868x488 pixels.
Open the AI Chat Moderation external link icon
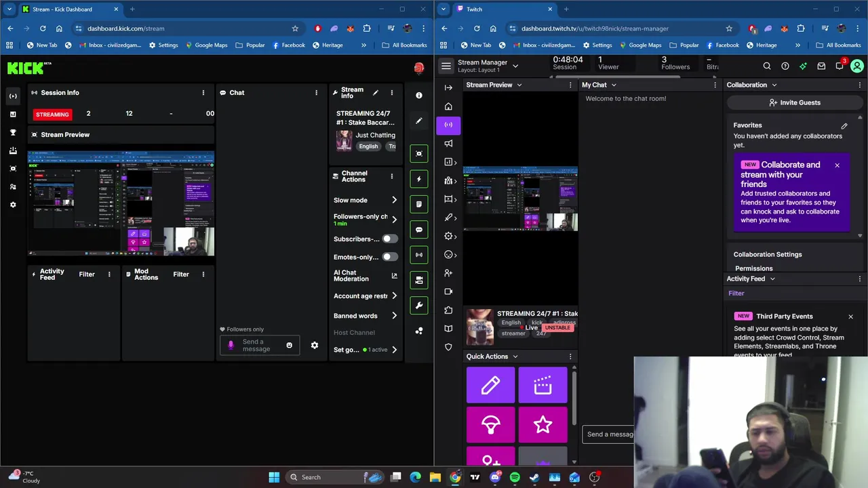click(x=394, y=276)
